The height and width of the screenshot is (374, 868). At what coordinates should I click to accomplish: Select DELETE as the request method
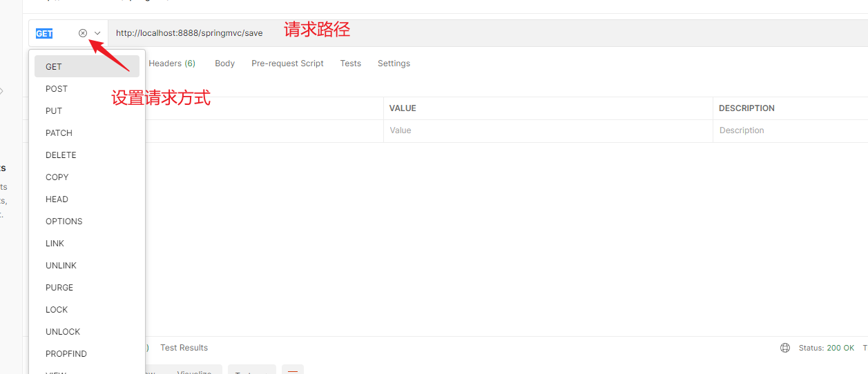pyautogui.click(x=61, y=155)
